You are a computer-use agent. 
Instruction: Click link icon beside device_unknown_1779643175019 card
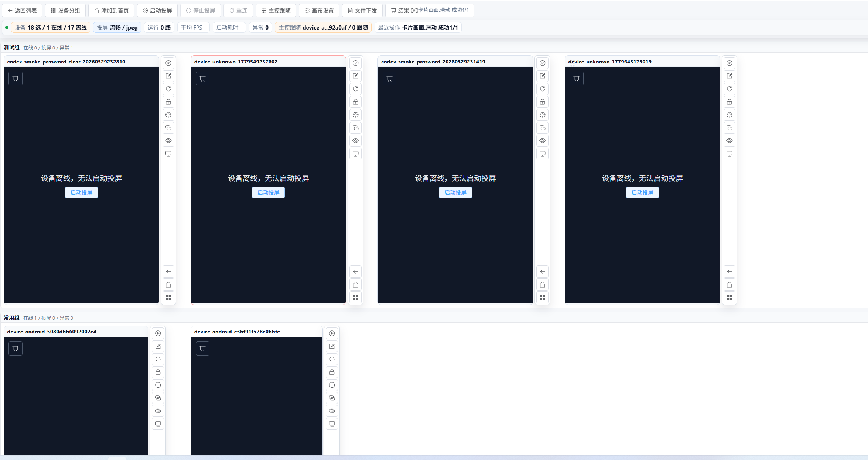click(729, 128)
